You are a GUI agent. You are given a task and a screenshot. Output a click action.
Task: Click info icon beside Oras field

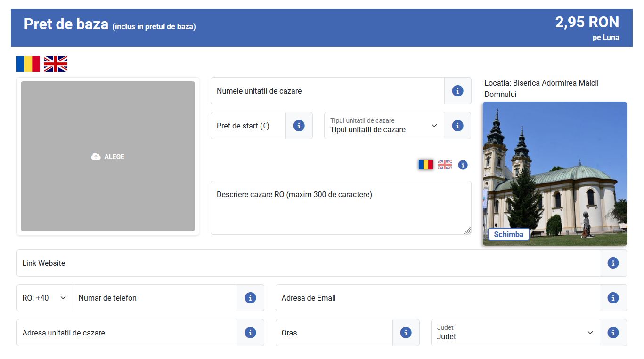pyautogui.click(x=406, y=333)
